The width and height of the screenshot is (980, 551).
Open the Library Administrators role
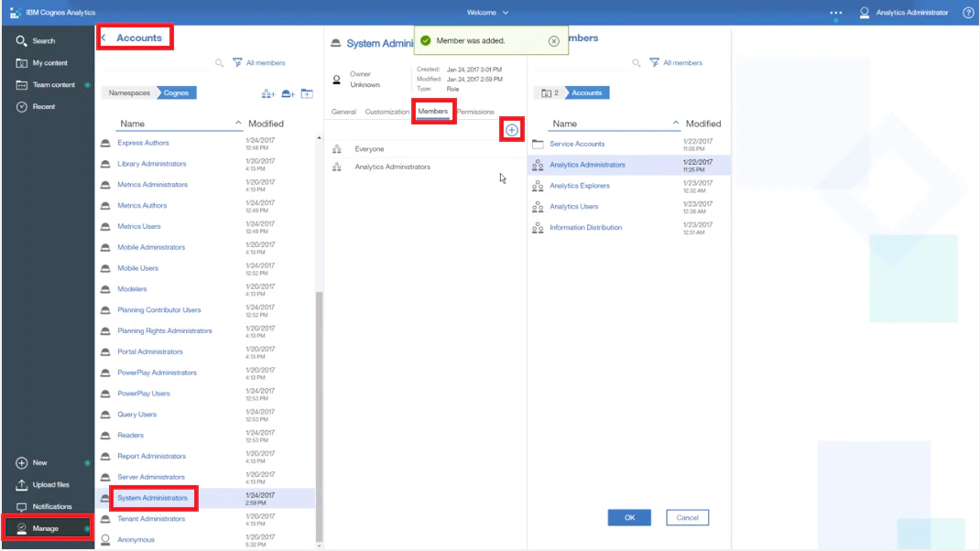click(152, 164)
